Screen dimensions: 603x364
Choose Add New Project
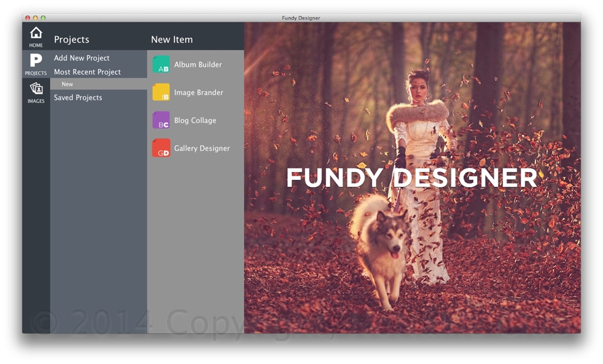click(82, 58)
